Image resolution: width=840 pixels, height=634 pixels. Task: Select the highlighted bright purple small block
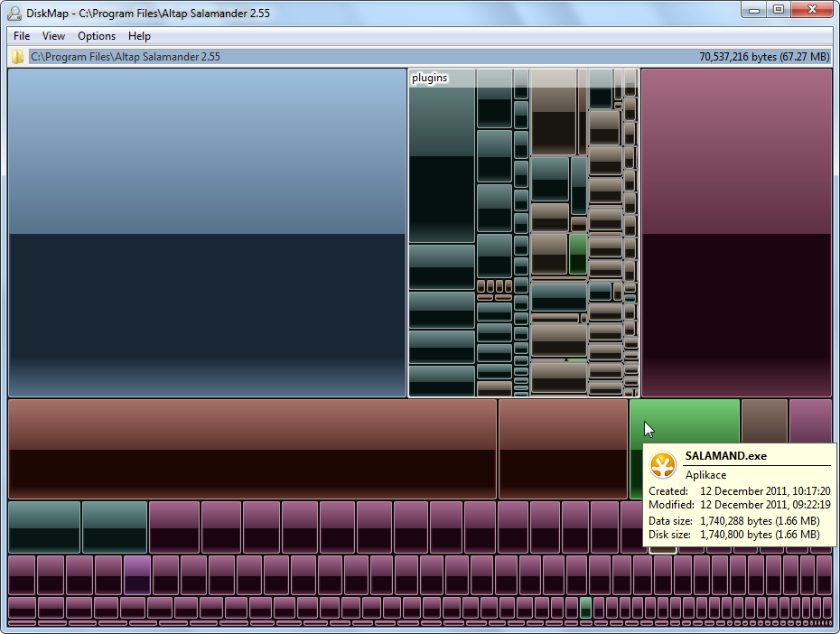(x=137, y=574)
